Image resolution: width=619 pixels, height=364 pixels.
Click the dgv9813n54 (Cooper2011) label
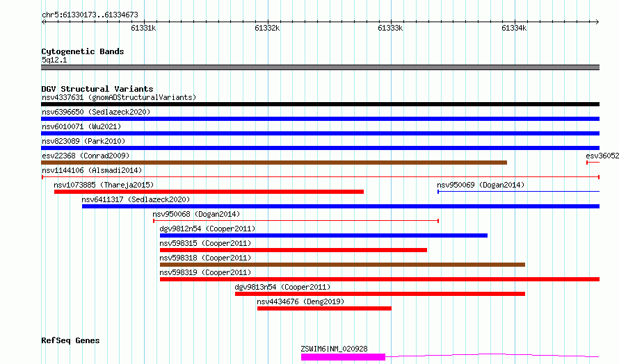point(282,287)
